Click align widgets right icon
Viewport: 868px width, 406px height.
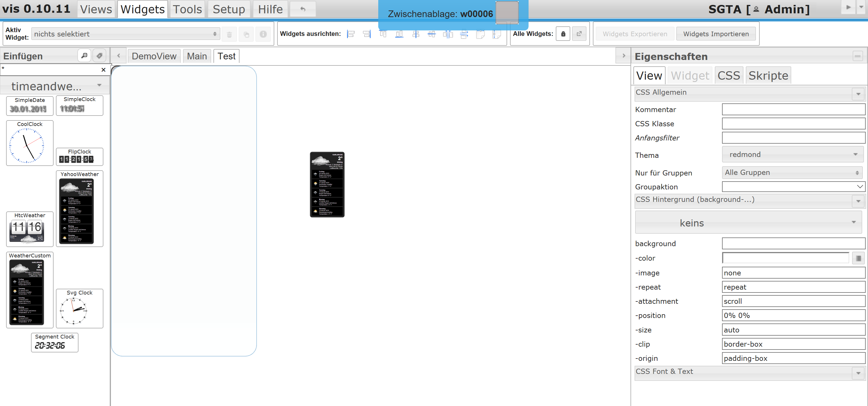367,34
